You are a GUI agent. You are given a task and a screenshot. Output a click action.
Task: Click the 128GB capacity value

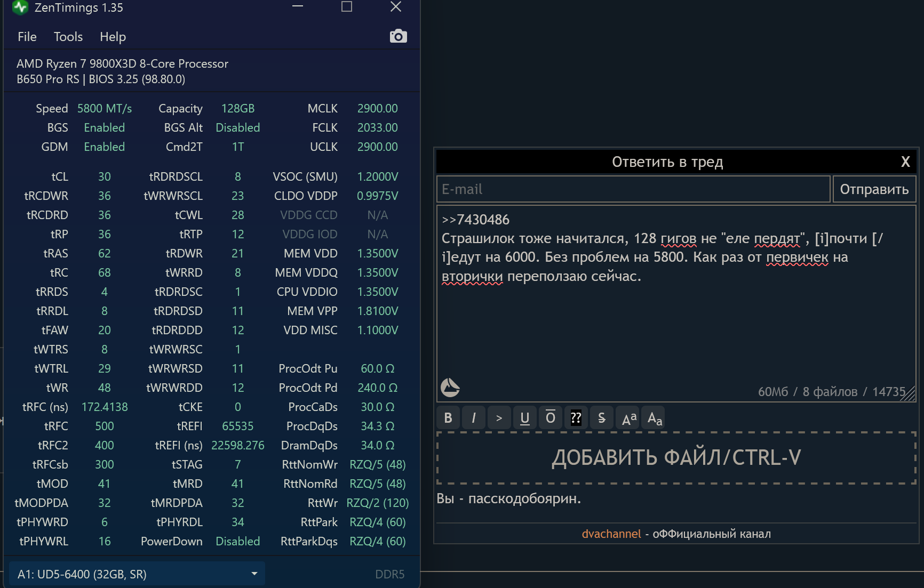pyautogui.click(x=238, y=108)
